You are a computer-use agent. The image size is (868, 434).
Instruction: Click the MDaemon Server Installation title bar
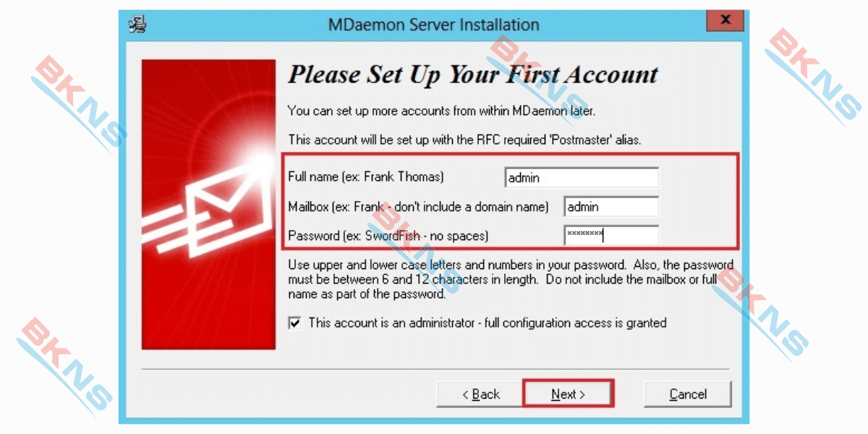433,25
